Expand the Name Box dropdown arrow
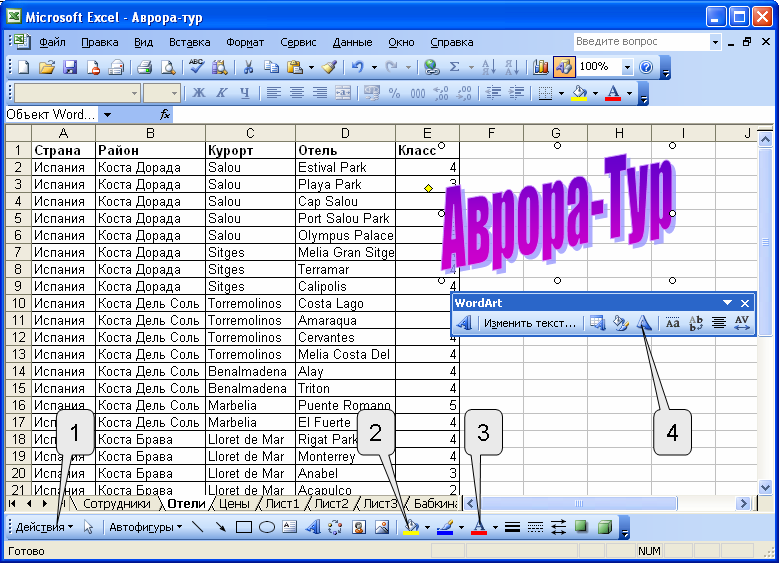779x563 pixels. [107, 115]
